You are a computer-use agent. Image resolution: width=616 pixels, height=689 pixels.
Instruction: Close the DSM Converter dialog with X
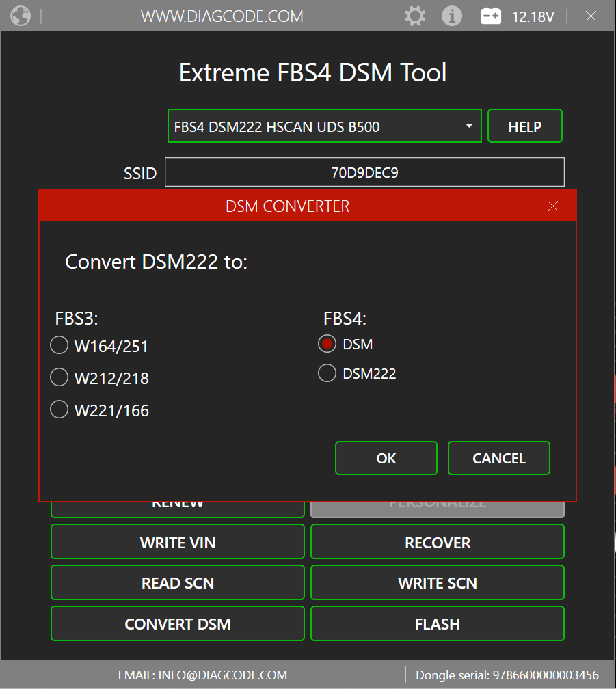553,206
